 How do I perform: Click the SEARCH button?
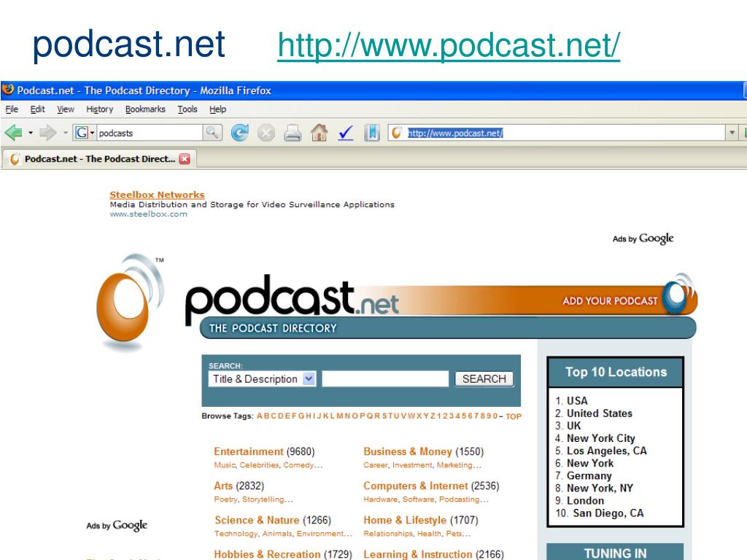pos(484,379)
